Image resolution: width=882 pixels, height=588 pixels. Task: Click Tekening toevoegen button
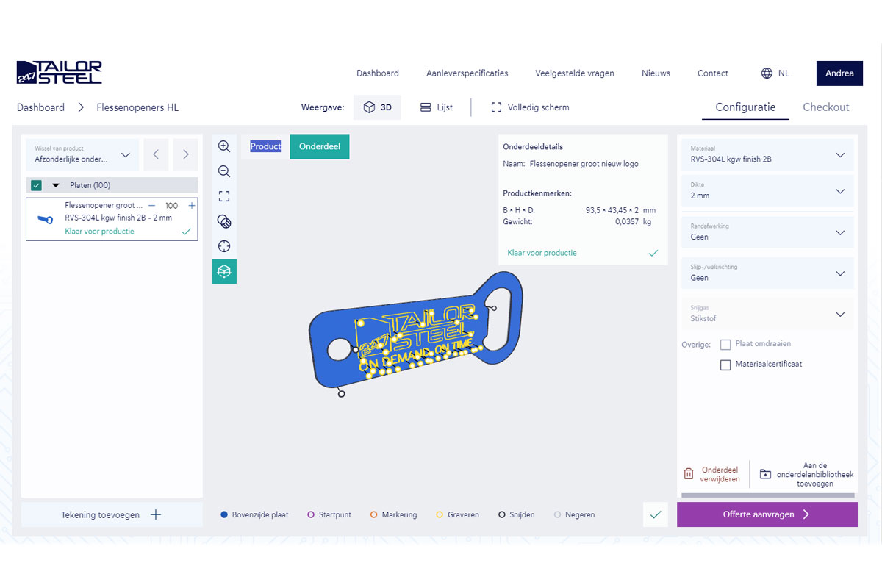click(x=112, y=514)
